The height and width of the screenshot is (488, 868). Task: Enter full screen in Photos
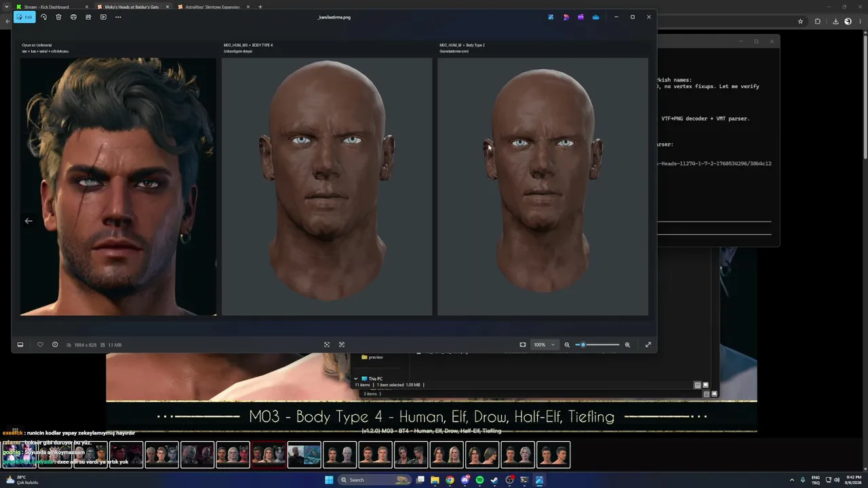pos(648,345)
